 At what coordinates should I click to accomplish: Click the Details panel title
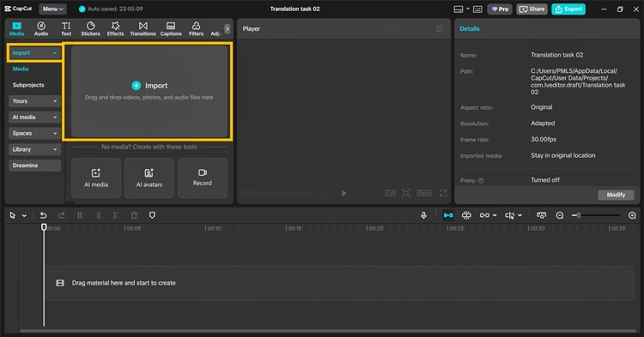point(470,28)
